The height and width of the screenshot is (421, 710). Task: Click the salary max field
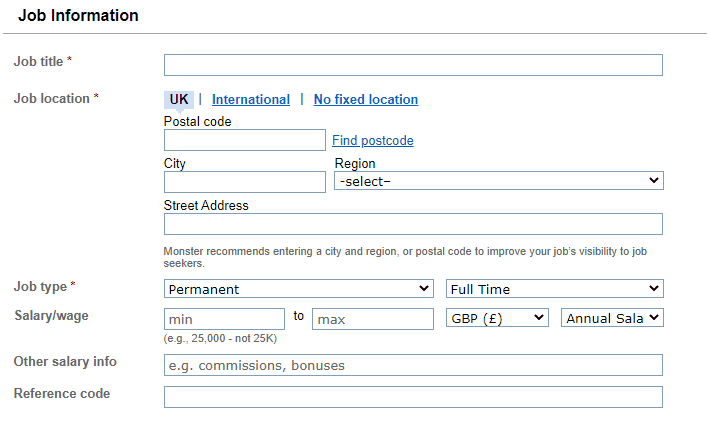tap(373, 319)
